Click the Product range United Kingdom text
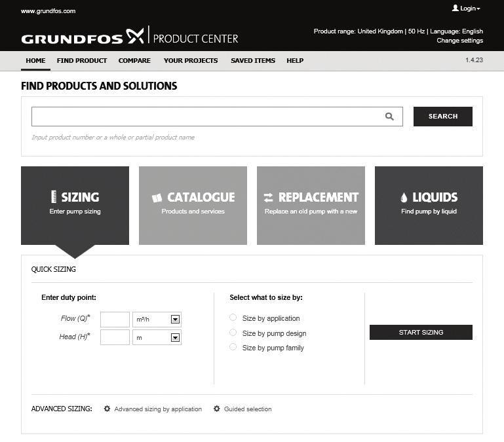The image size is (504, 442). [x=358, y=31]
